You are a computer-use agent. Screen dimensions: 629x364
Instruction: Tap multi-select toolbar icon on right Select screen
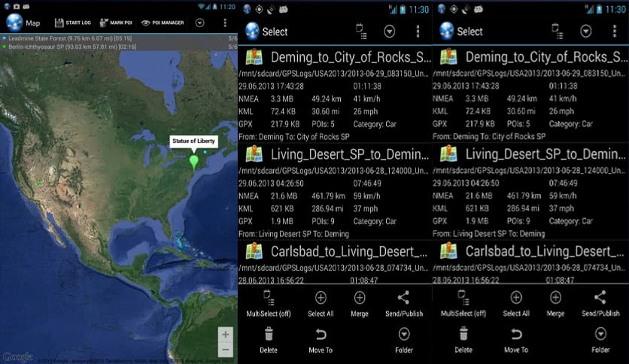[558, 32]
